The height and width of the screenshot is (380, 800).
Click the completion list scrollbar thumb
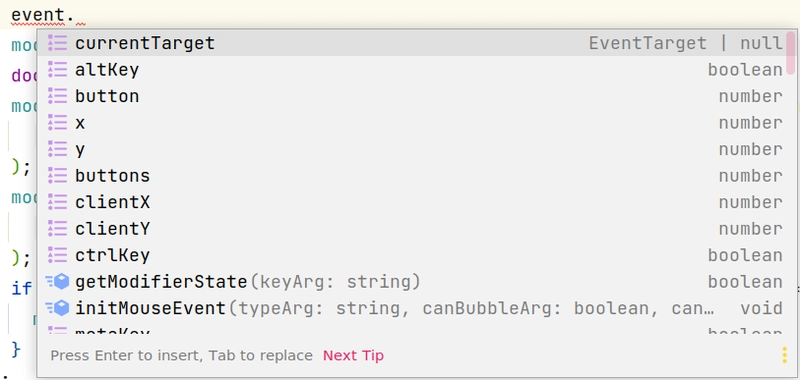790,52
